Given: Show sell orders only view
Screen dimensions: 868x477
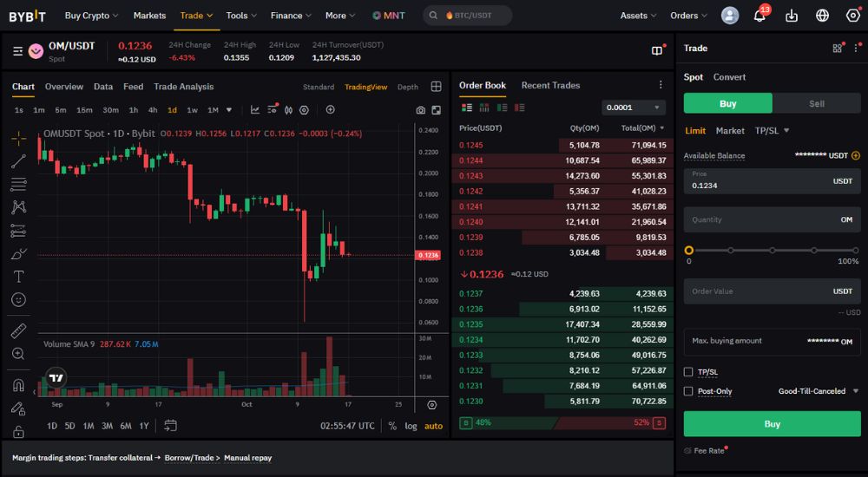Looking at the screenshot, I should [x=519, y=108].
